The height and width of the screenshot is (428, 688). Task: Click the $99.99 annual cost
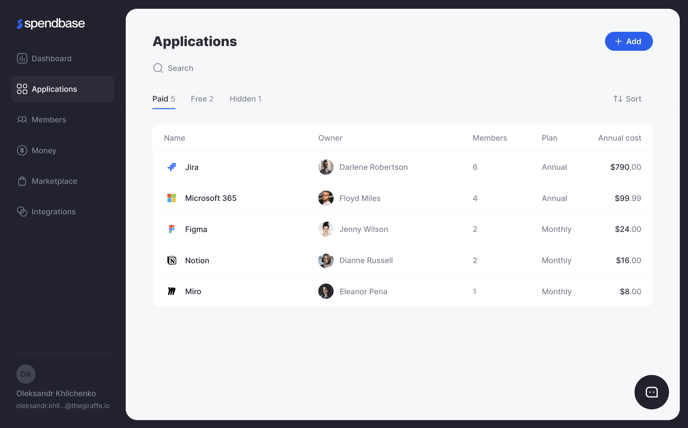tap(628, 198)
